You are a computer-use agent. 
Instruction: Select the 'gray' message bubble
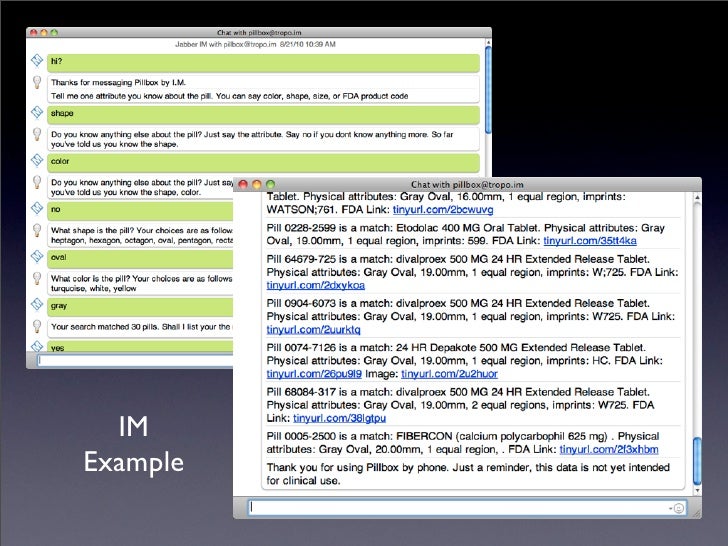click(140, 307)
